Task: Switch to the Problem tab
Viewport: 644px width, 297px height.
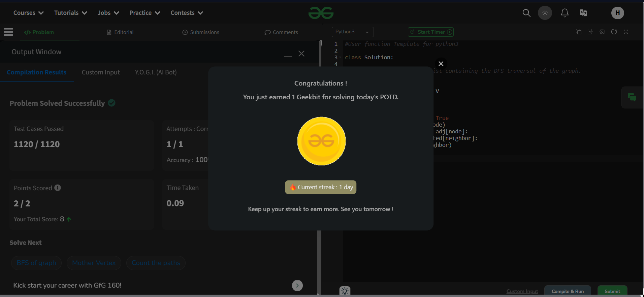Action: (x=39, y=32)
